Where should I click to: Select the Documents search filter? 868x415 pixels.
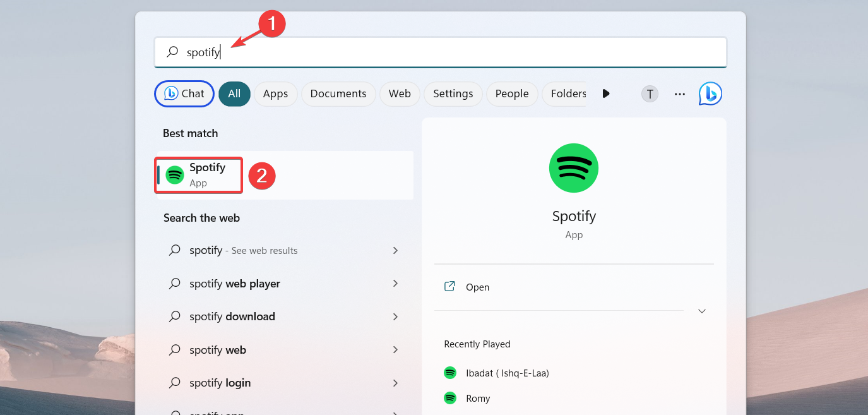(338, 93)
